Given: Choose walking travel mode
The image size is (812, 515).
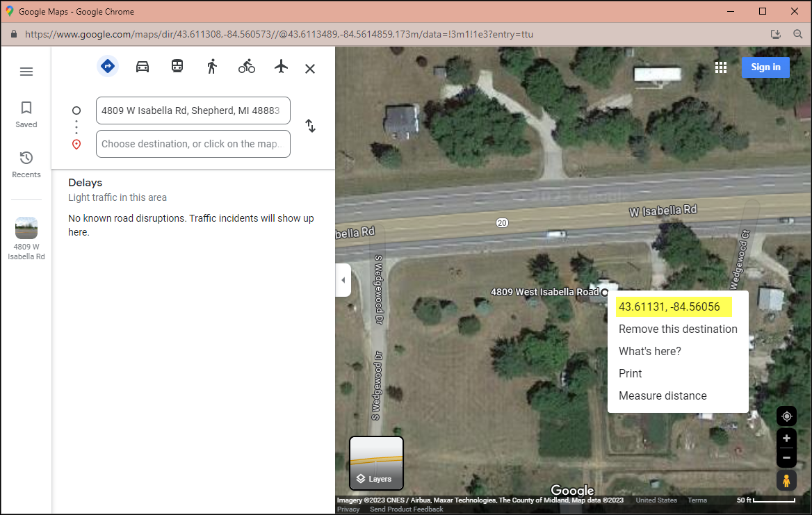Looking at the screenshot, I should pyautogui.click(x=212, y=66).
